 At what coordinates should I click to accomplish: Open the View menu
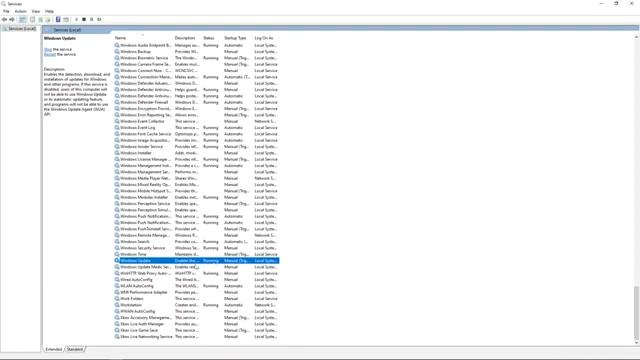pos(36,11)
